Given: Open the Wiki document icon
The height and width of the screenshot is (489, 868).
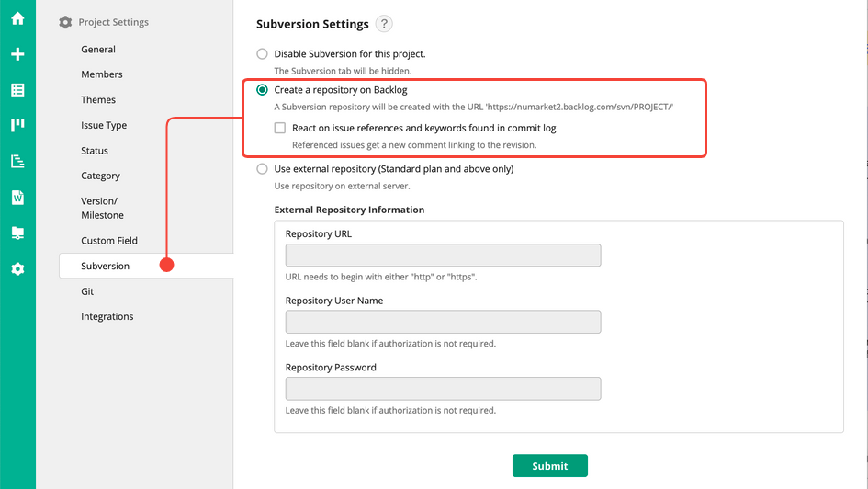Looking at the screenshot, I should (17, 198).
